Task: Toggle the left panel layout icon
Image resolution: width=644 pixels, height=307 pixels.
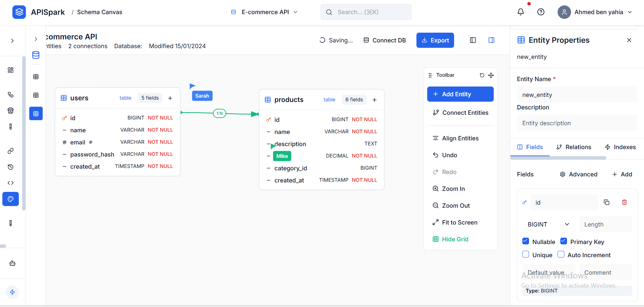Action: tap(473, 40)
